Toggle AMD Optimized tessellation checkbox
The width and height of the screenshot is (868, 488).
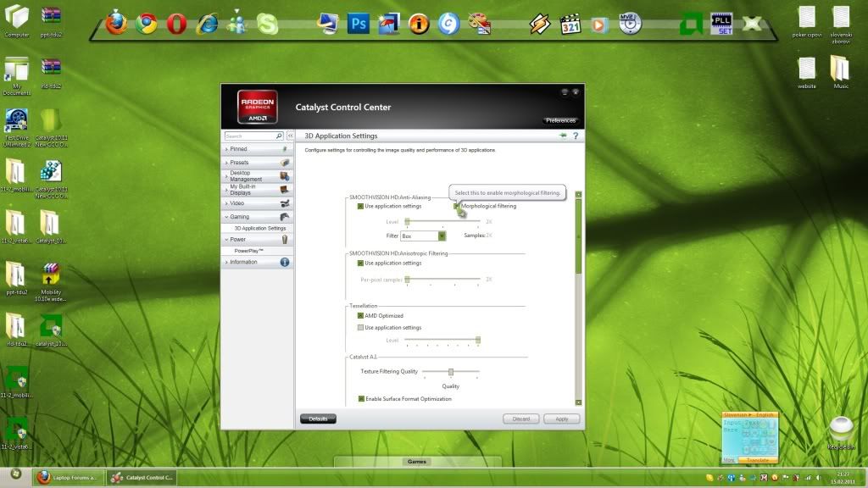click(x=360, y=316)
